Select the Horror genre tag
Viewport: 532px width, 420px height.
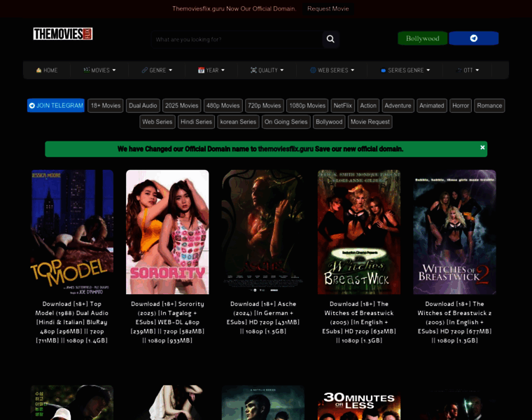click(x=461, y=106)
